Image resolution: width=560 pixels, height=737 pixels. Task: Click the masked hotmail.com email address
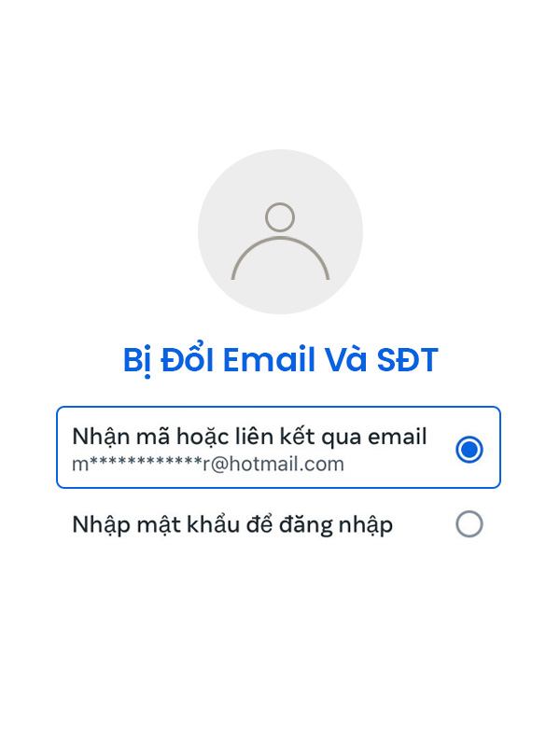coord(208,465)
